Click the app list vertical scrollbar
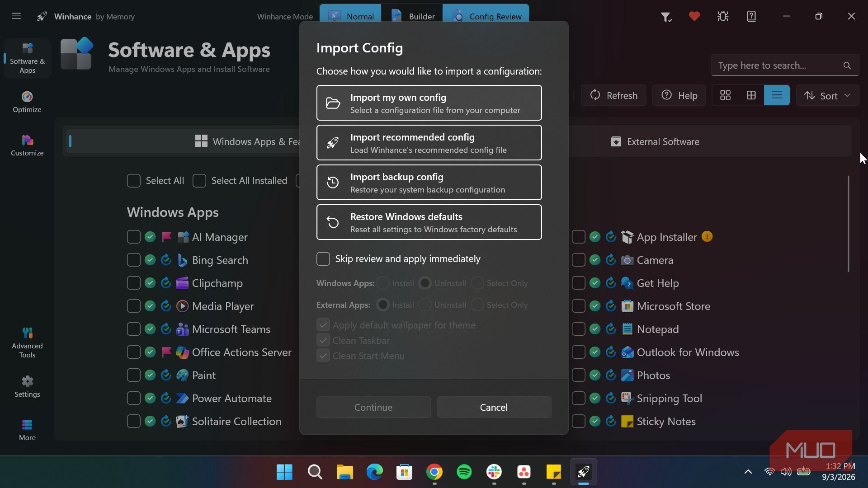Image resolution: width=868 pixels, height=488 pixels. coord(849,224)
